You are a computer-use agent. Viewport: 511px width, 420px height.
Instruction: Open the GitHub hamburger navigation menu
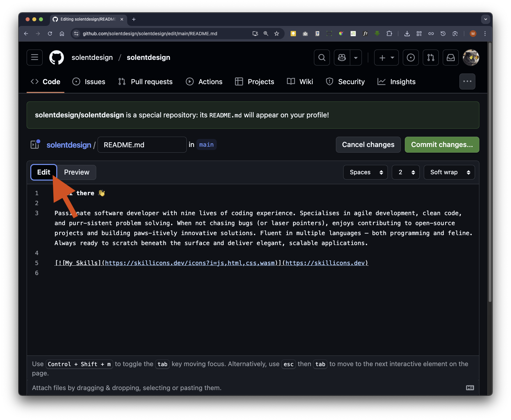[35, 58]
